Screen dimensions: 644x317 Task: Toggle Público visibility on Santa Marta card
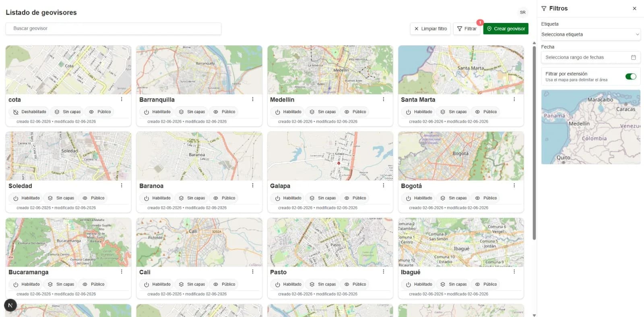tap(486, 112)
